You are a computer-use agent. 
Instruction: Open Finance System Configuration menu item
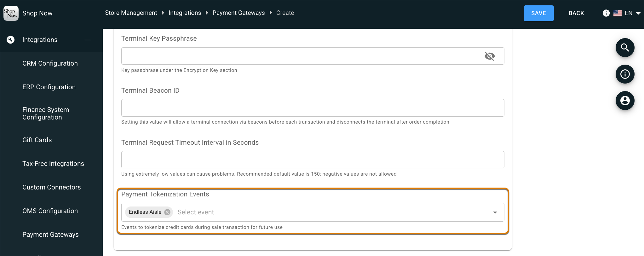pos(46,113)
